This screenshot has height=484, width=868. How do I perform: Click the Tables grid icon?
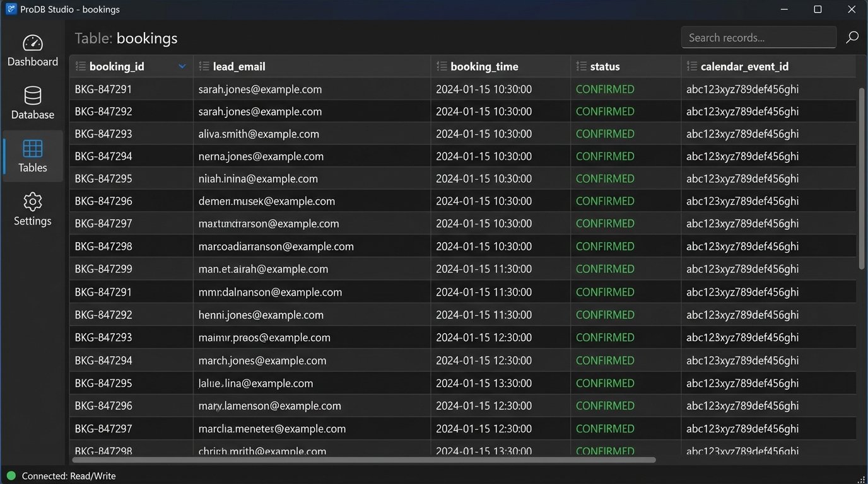point(33,149)
